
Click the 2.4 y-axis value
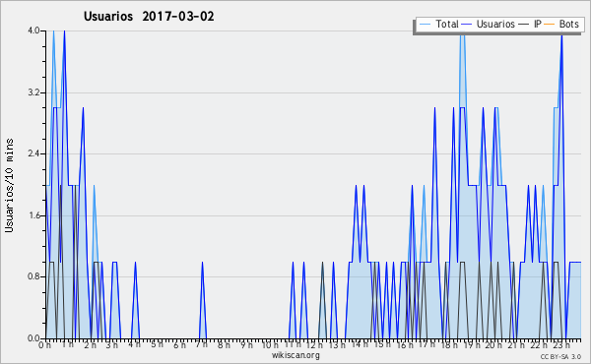[x=33, y=153]
